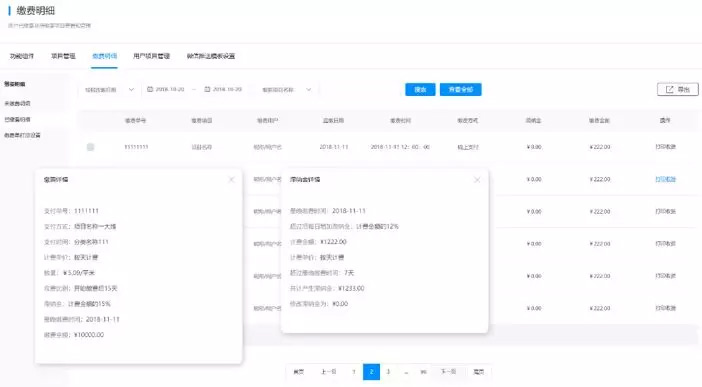Click the 导出 export icon button
702x387 pixels.
(x=677, y=89)
